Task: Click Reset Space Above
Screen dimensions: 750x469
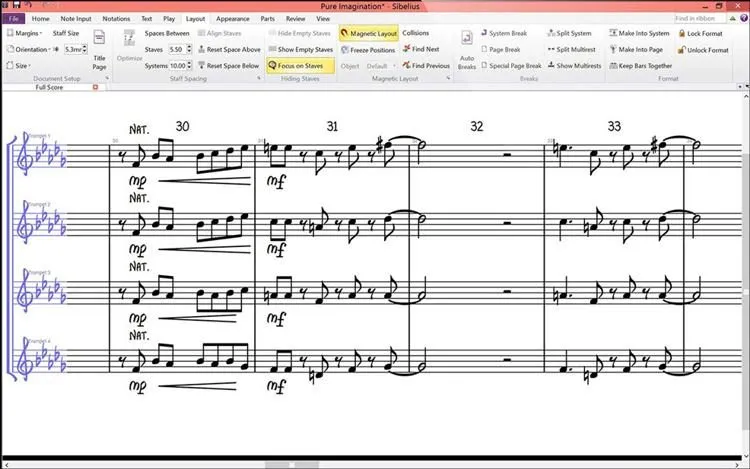Action: pyautogui.click(x=229, y=49)
